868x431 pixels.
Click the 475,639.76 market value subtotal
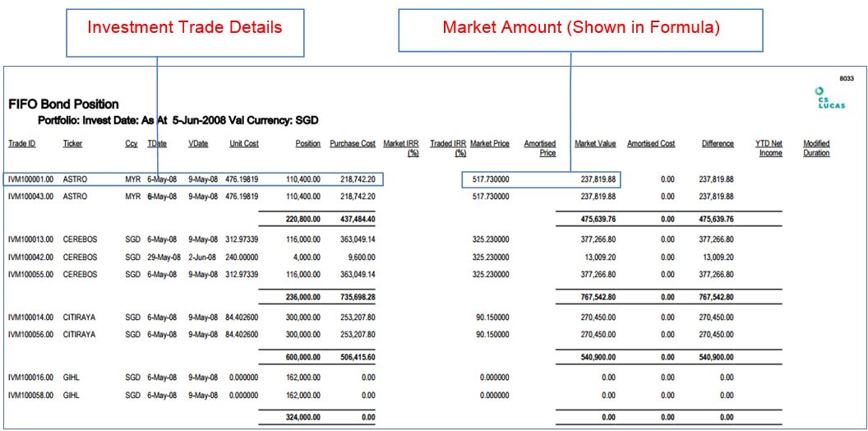point(596,219)
